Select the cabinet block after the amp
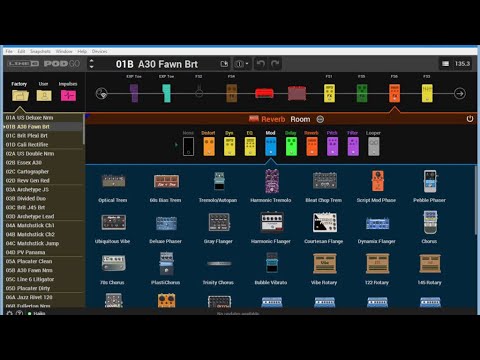This screenshot has height=360, width=480. 297,93
